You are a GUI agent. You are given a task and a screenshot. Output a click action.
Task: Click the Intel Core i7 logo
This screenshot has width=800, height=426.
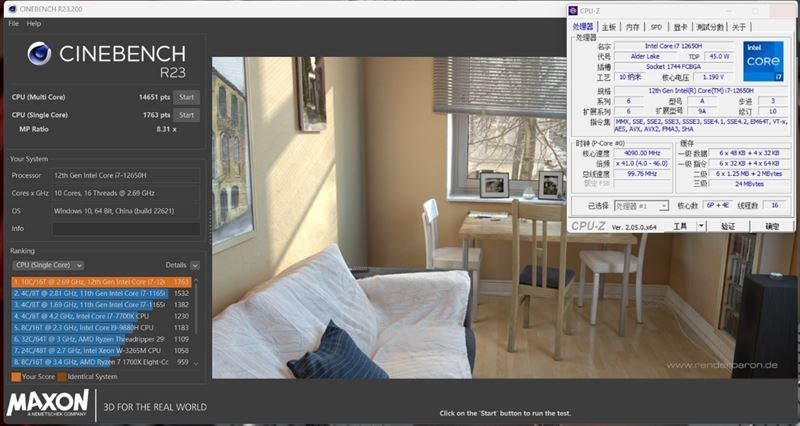tap(763, 61)
